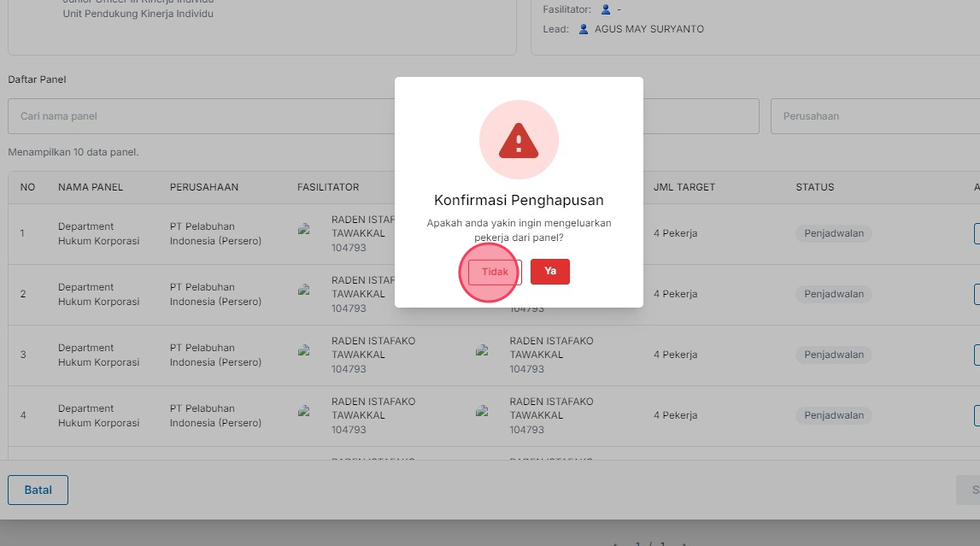Click the Fasilitator user icon in header

point(606,9)
